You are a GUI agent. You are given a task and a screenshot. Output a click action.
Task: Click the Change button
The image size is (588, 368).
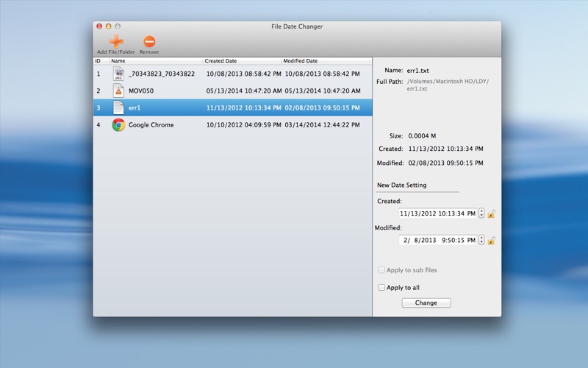tap(426, 302)
